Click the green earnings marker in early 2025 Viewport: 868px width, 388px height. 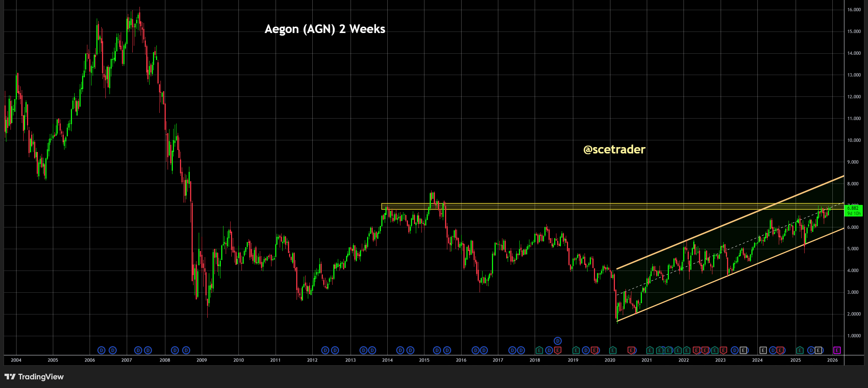800,350
